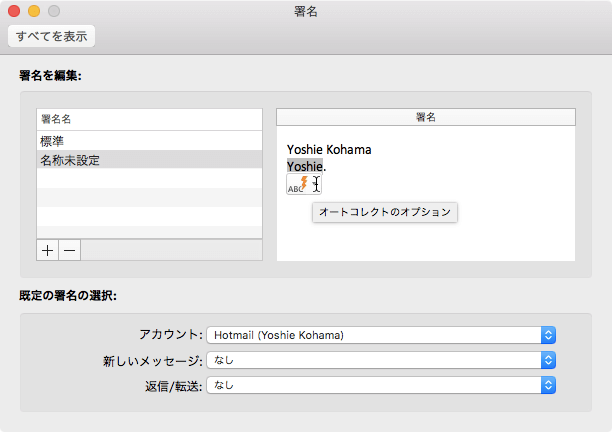612x432 pixels.
Task: Click the AutoCorrect lightning bolt icon
Action: click(x=302, y=184)
